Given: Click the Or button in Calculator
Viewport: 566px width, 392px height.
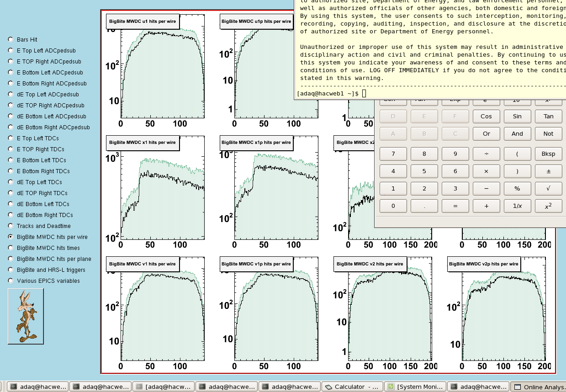Looking at the screenshot, I should tap(486, 134).
